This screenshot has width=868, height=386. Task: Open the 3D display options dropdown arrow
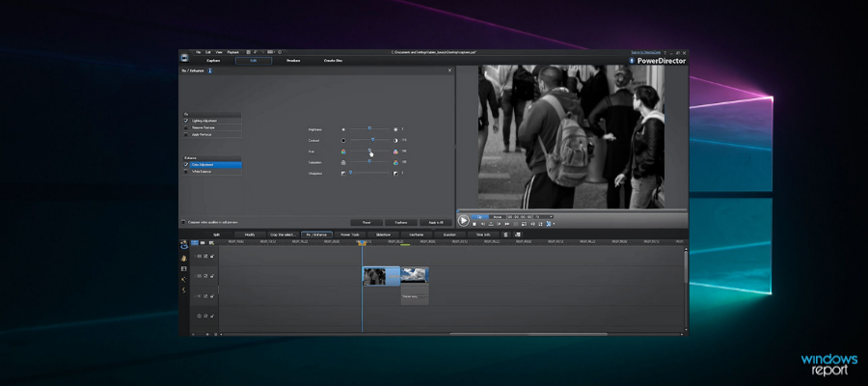point(554,224)
